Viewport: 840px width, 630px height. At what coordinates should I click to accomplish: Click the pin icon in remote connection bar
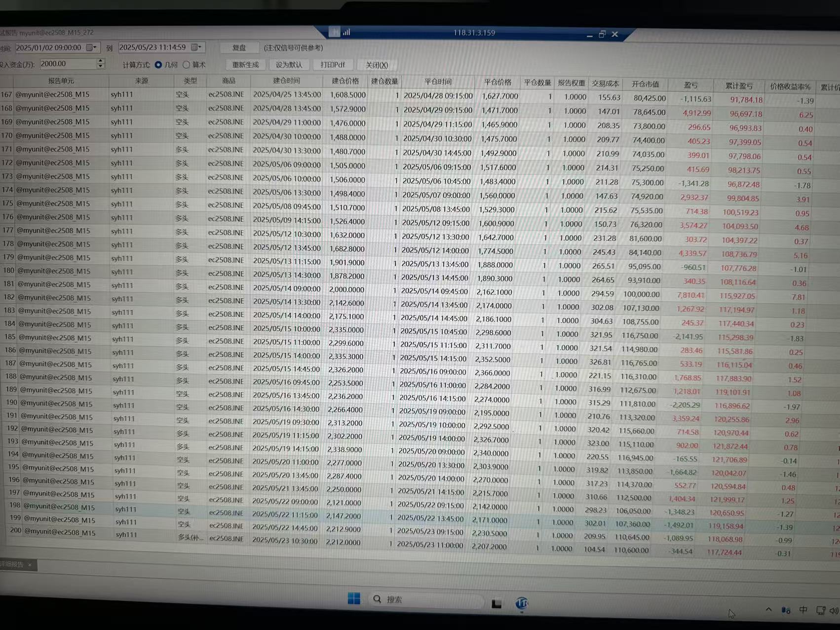335,32
